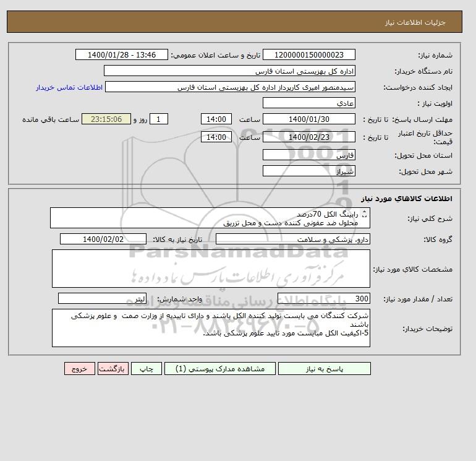Image resolution: width=476 pixels, height=461 pixels.
Task: Click the label ایجاد کننده درخواست
Action: click(x=418, y=87)
